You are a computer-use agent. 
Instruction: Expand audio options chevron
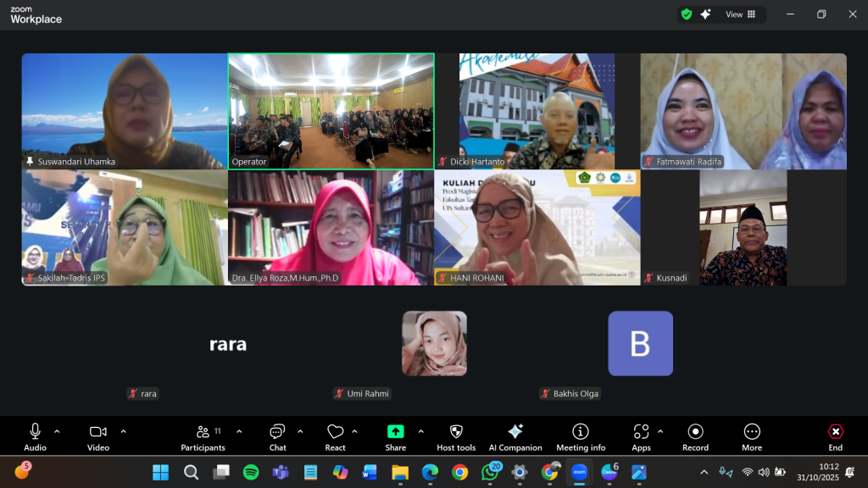pyautogui.click(x=57, y=431)
